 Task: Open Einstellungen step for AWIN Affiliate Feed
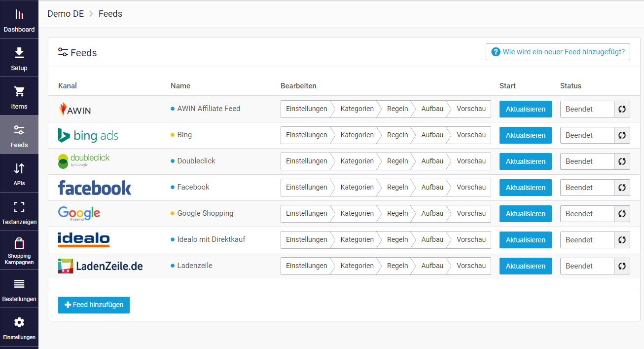tap(307, 109)
